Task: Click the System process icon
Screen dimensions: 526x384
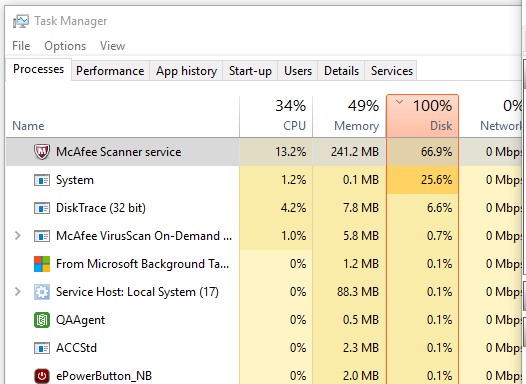Action: point(42,180)
